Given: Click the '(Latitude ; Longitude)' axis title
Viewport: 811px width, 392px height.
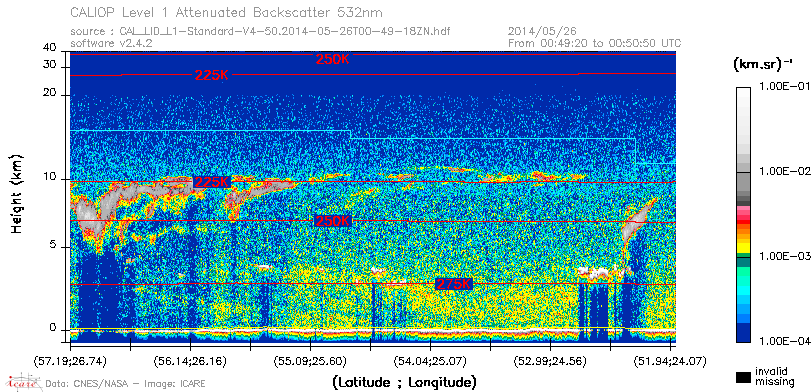Looking at the screenshot, I should point(404,383).
